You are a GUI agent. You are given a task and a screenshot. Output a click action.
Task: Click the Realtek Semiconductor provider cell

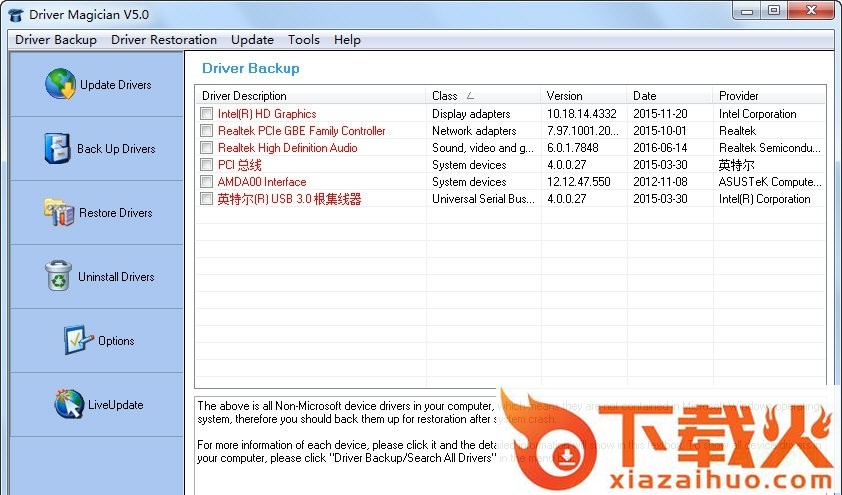[x=770, y=148]
